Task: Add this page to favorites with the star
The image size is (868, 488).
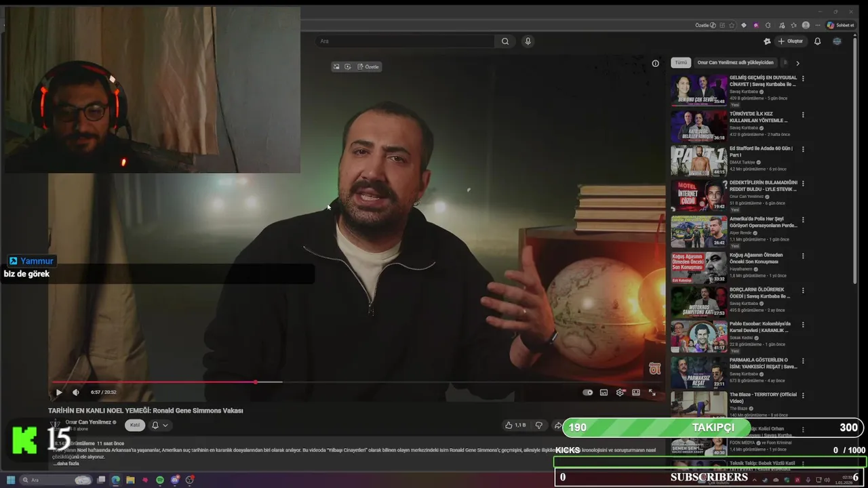Action: (732, 25)
